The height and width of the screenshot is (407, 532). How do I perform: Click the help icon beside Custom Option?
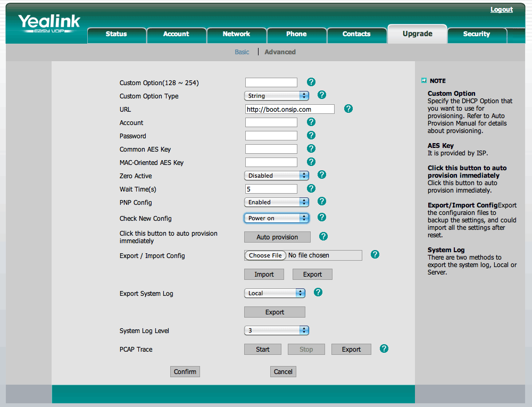tap(311, 82)
